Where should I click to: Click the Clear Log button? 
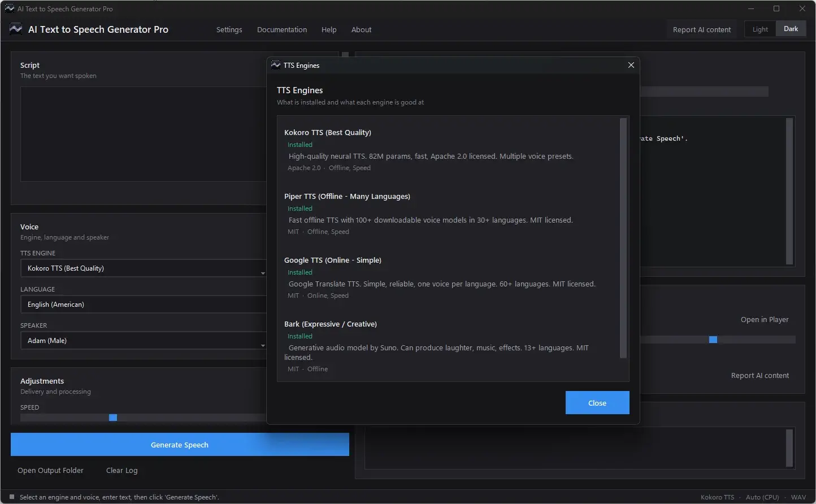[x=122, y=470]
